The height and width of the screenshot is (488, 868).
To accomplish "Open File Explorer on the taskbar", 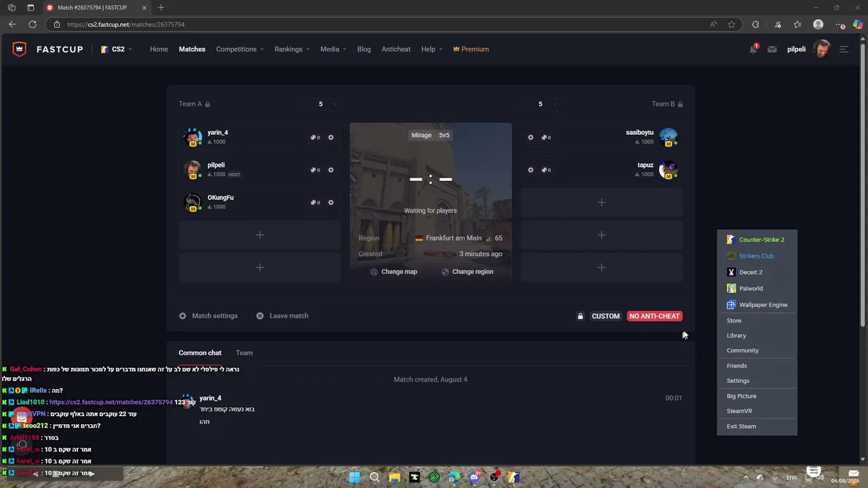I will 395,477.
